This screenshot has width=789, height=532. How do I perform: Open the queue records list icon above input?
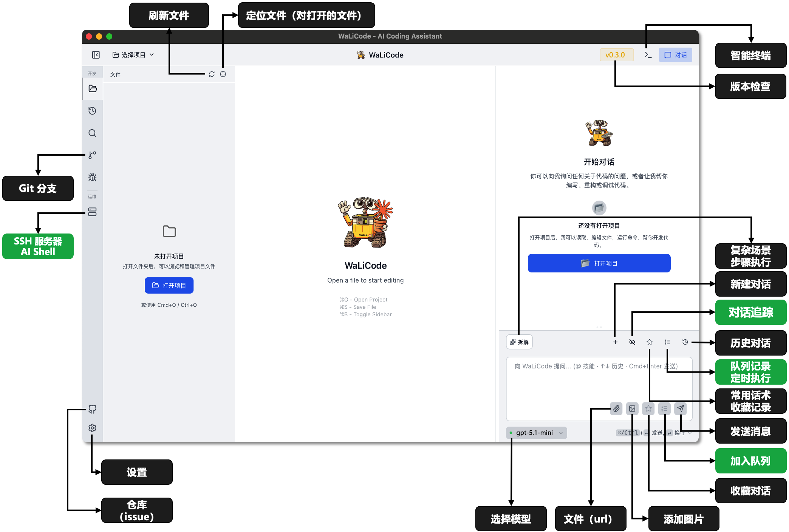point(667,342)
